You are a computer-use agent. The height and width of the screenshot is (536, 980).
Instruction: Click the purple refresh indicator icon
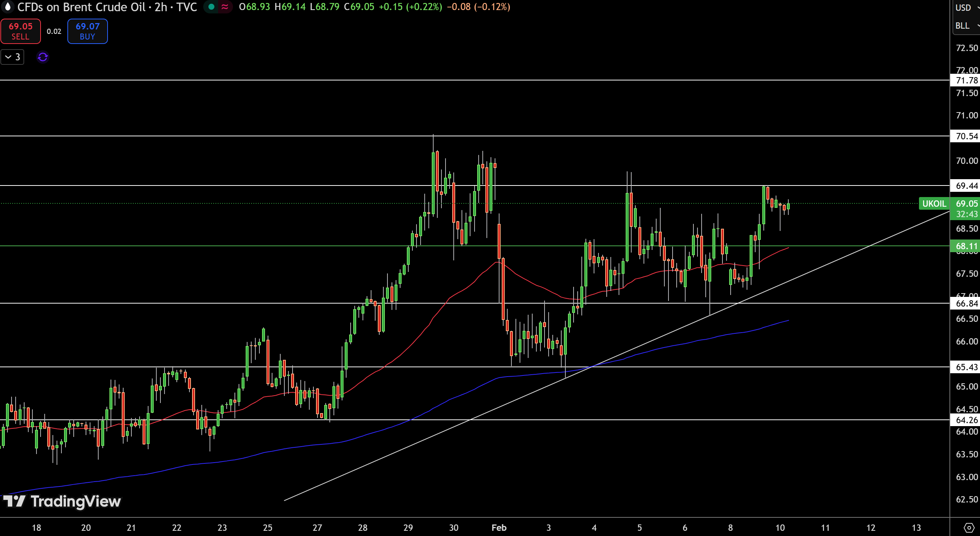click(42, 57)
